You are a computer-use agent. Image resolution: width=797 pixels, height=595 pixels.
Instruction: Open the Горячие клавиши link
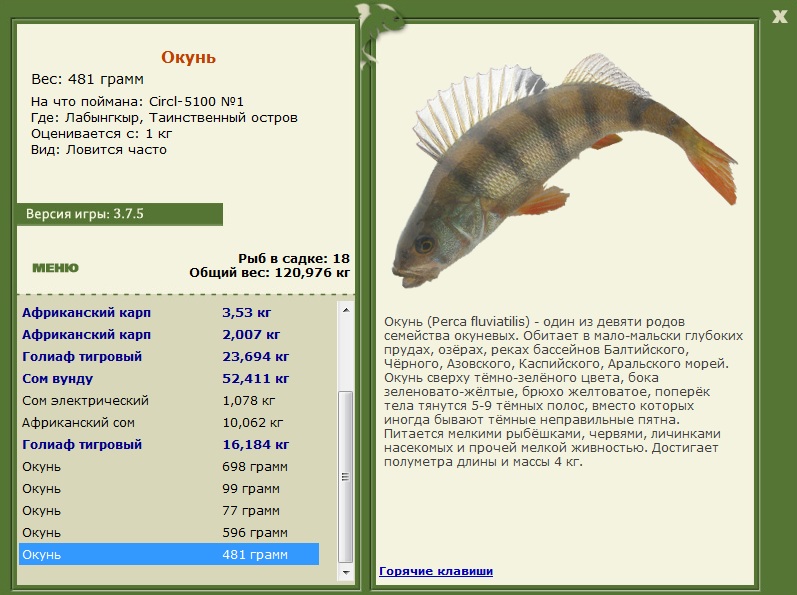[436, 571]
